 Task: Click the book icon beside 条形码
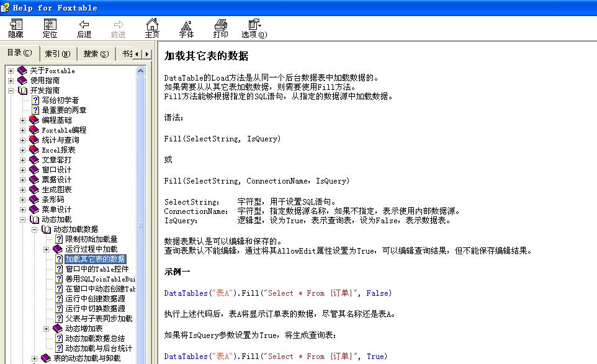34,199
